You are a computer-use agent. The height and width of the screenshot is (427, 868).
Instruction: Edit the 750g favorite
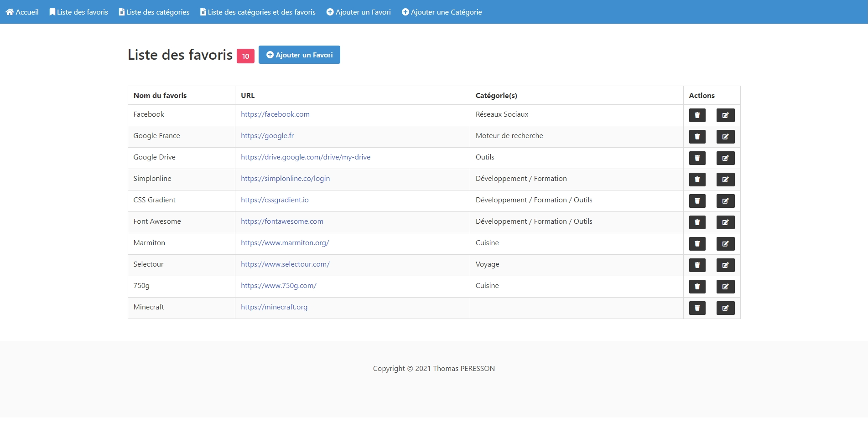tap(725, 287)
